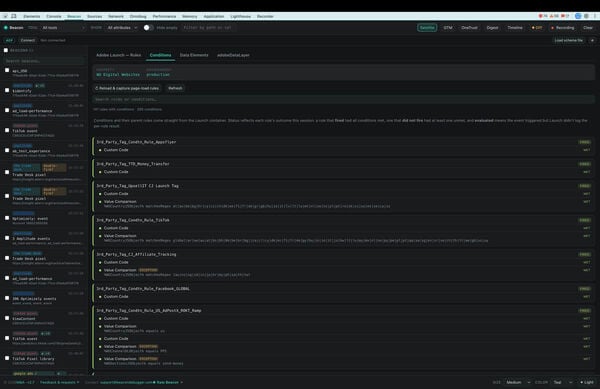Viewport: 600px width, 389px height.
Task: Click the OneTrust button
Action: coord(469,28)
